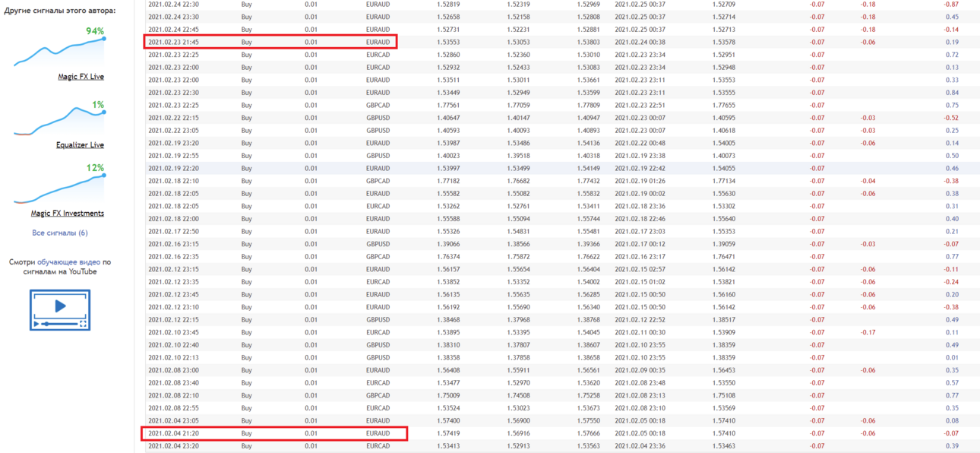Screen dimensions: 980x453
Task: Select the open time 2021.02.10 22:13
Action: 173,357
